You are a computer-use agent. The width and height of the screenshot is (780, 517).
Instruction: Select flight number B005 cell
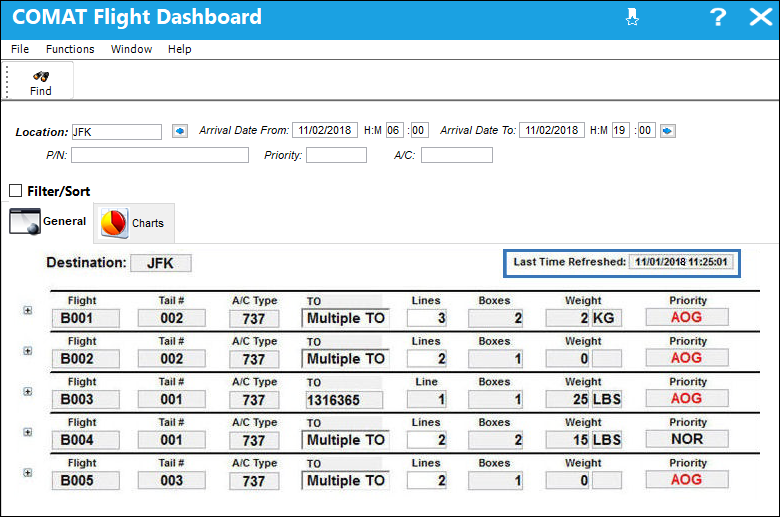86,481
